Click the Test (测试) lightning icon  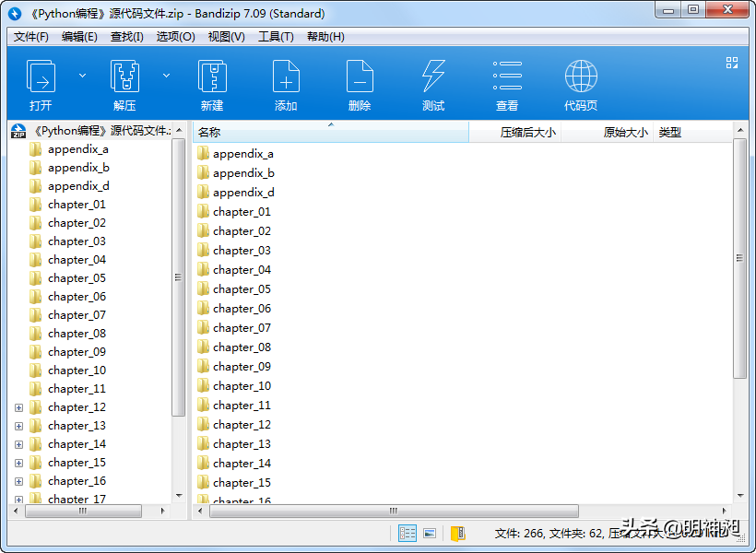point(433,76)
